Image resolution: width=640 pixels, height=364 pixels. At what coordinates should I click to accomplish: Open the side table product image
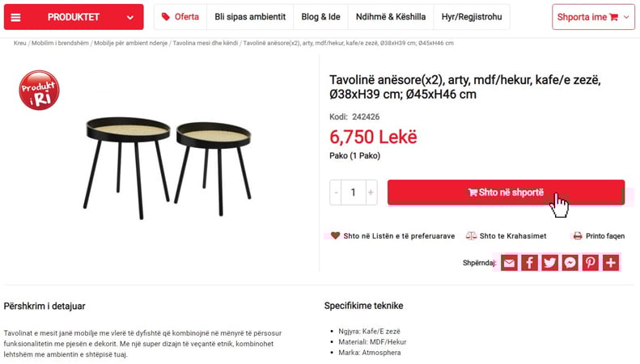tap(167, 164)
